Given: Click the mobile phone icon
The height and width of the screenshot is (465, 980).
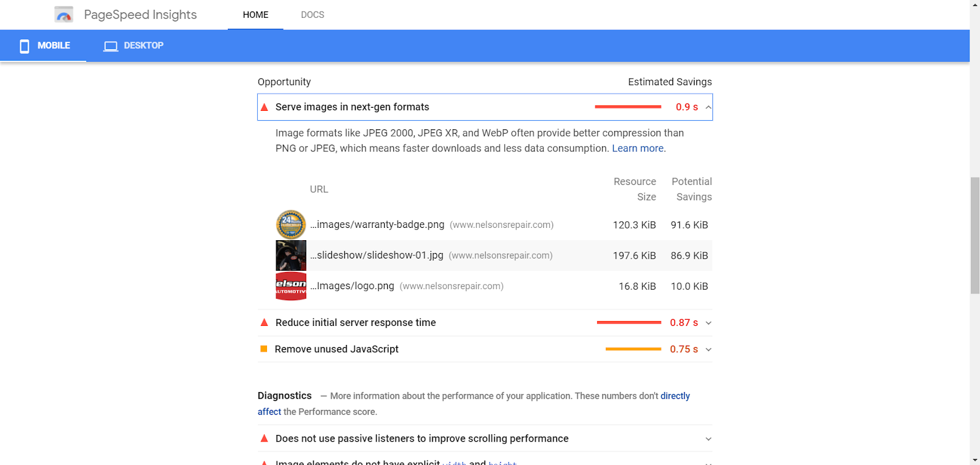Looking at the screenshot, I should point(24,46).
